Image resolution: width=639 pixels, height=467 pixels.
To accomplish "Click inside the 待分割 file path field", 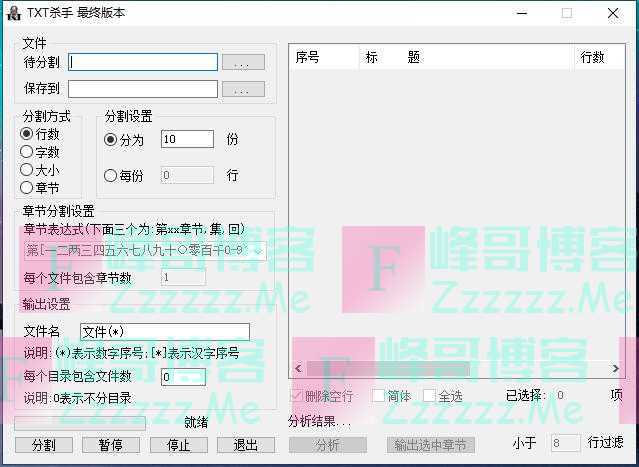I will tap(143, 62).
